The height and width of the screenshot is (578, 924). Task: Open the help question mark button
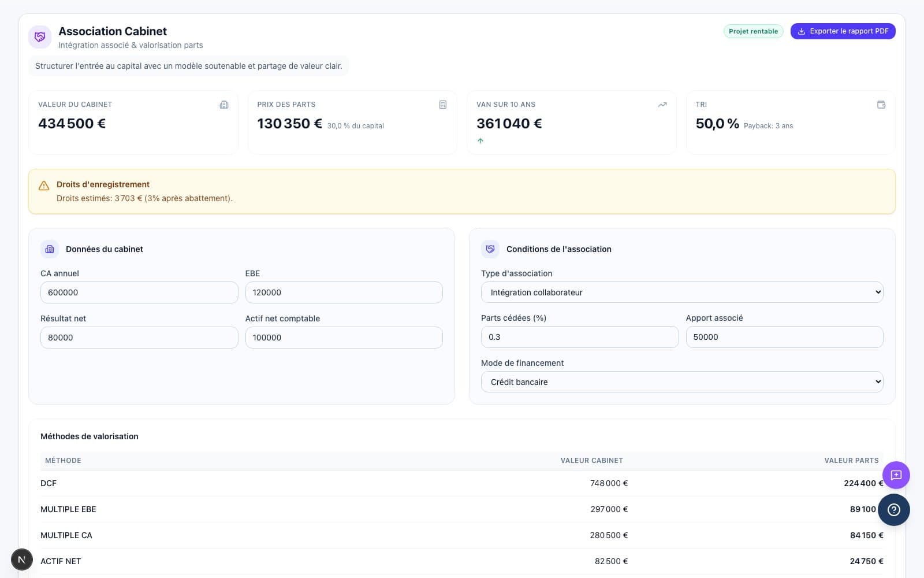[x=893, y=509]
